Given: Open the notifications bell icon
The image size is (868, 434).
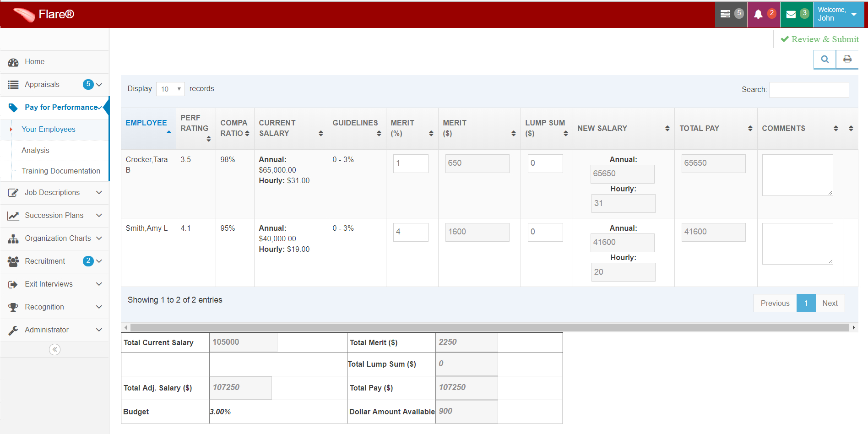Looking at the screenshot, I should click(x=758, y=14).
